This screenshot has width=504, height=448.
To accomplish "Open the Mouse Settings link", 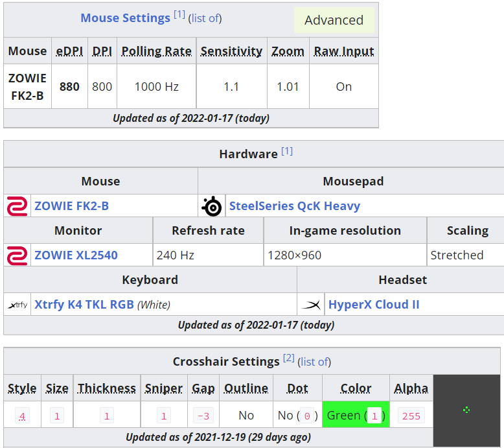I will click(x=125, y=18).
